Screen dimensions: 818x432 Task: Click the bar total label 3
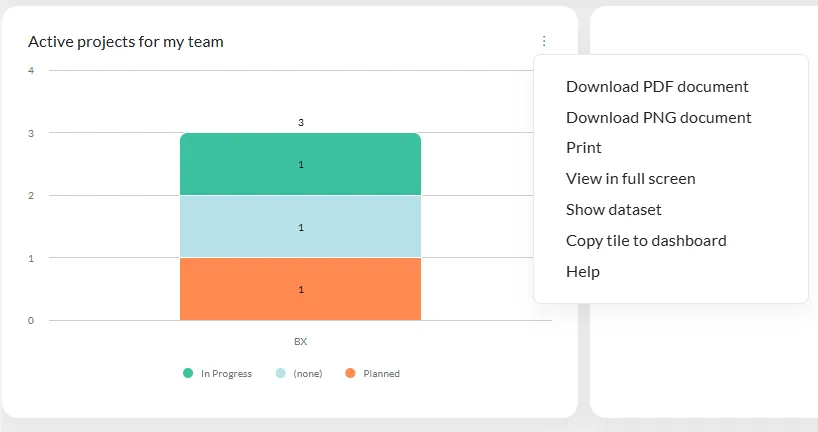point(300,123)
